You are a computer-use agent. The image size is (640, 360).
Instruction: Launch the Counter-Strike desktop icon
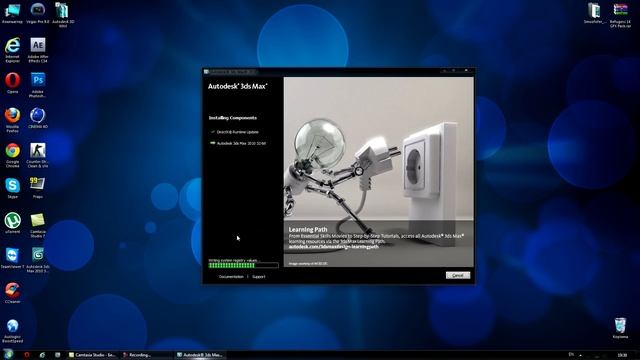(38, 155)
